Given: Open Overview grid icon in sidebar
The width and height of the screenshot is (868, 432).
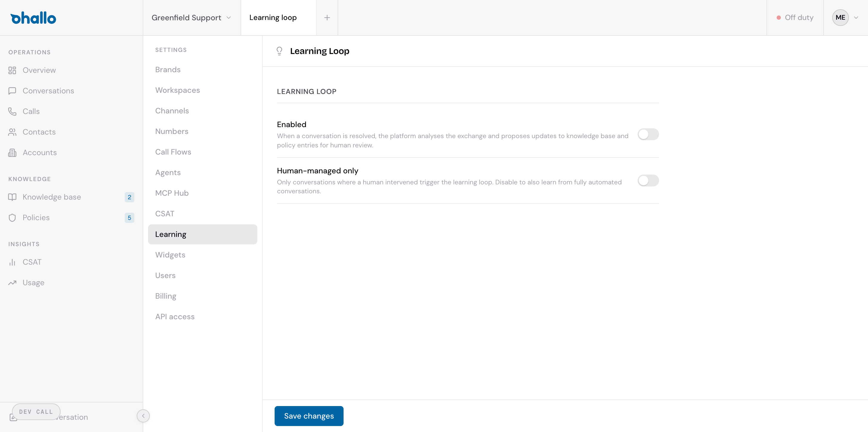Looking at the screenshot, I should (12, 70).
